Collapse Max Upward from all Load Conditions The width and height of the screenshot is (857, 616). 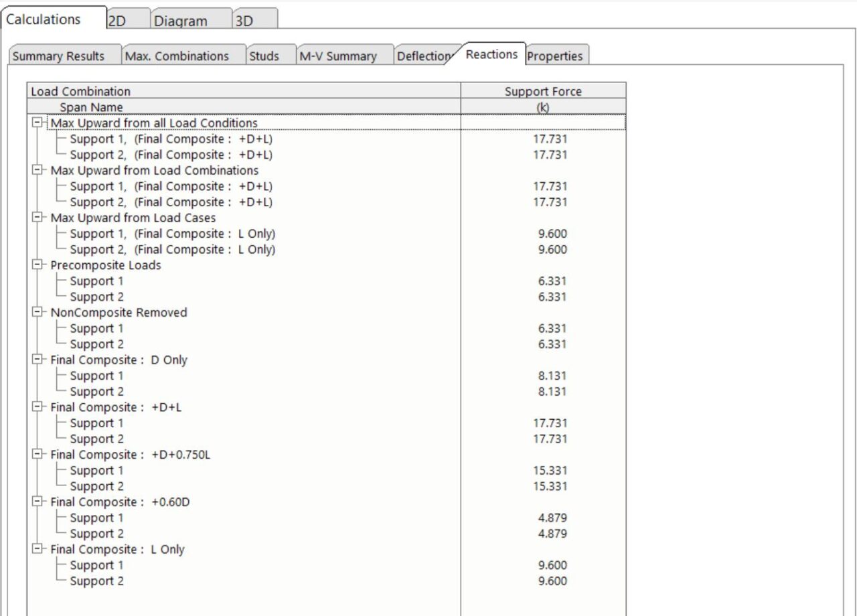(x=38, y=123)
